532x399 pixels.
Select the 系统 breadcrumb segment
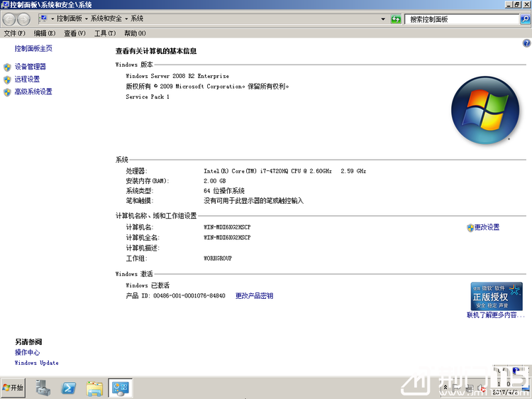[x=137, y=18]
